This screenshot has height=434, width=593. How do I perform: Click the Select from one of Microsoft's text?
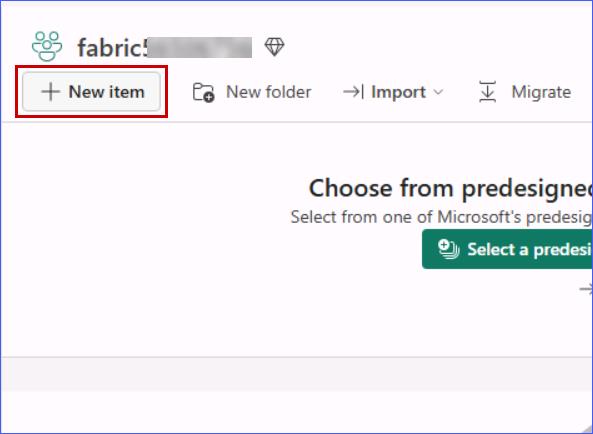pos(442,217)
